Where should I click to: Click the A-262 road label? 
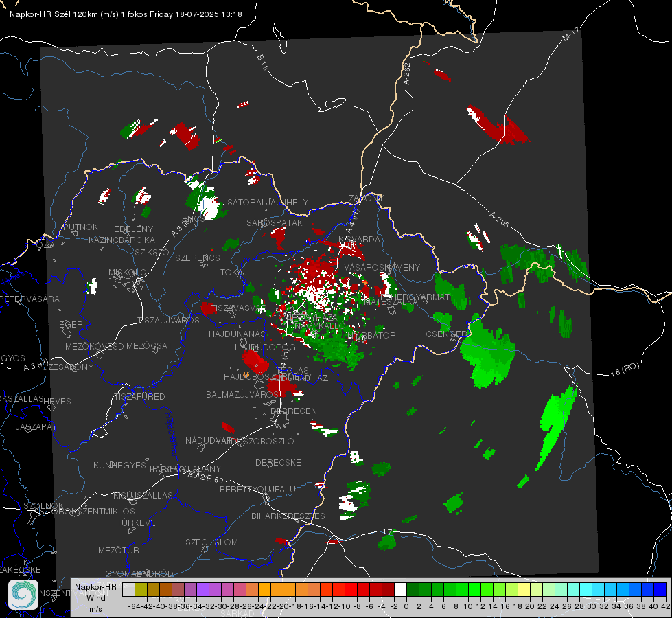(x=407, y=73)
